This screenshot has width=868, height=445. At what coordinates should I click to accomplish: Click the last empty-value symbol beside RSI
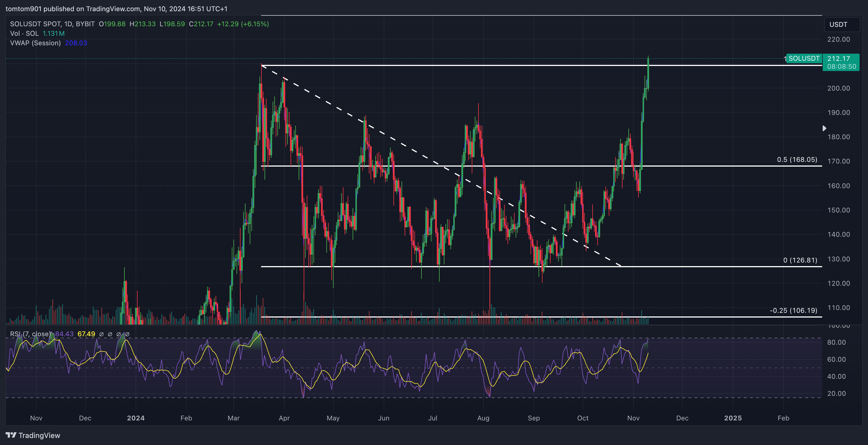[127, 334]
